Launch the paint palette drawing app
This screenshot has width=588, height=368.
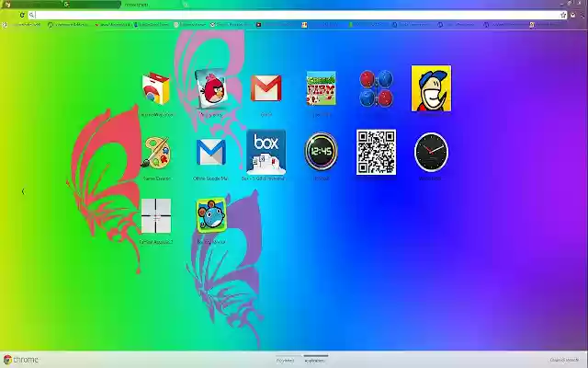[x=156, y=153]
